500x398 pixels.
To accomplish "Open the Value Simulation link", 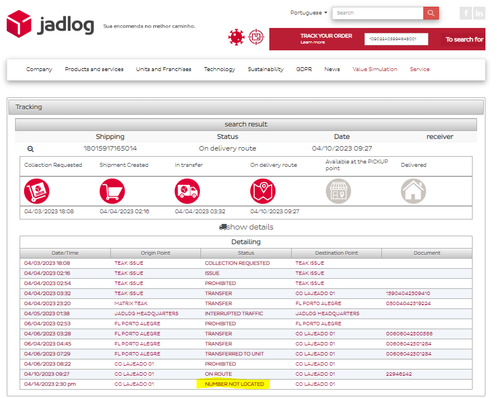I will (375, 69).
